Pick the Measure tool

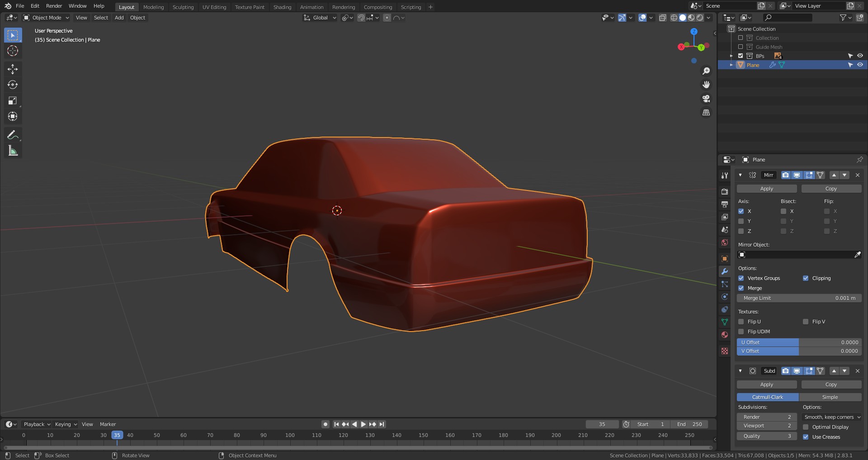(x=13, y=151)
